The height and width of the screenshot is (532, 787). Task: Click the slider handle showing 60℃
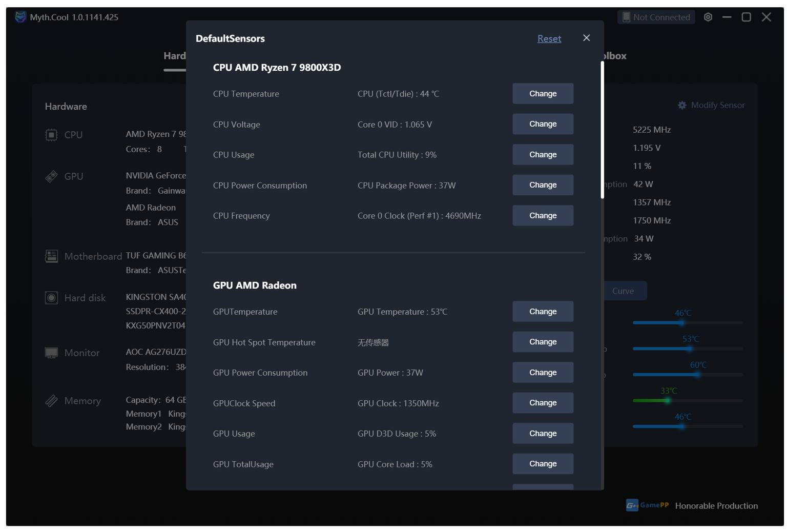pyautogui.click(x=697, y=375)
